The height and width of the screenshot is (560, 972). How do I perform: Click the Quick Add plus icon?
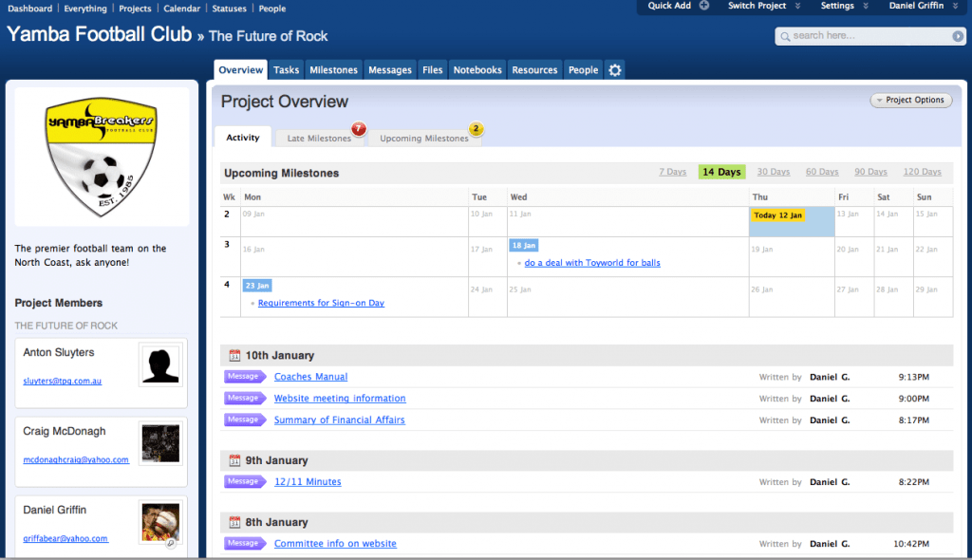click(x=704, y=6)
